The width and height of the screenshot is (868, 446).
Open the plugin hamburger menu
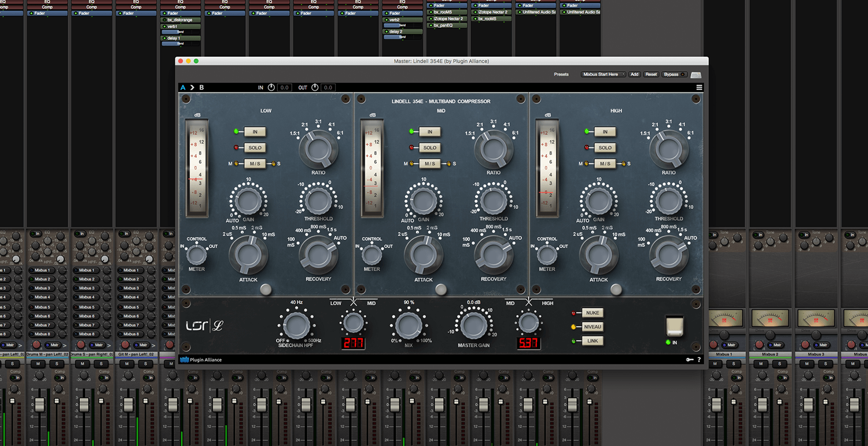700,87
